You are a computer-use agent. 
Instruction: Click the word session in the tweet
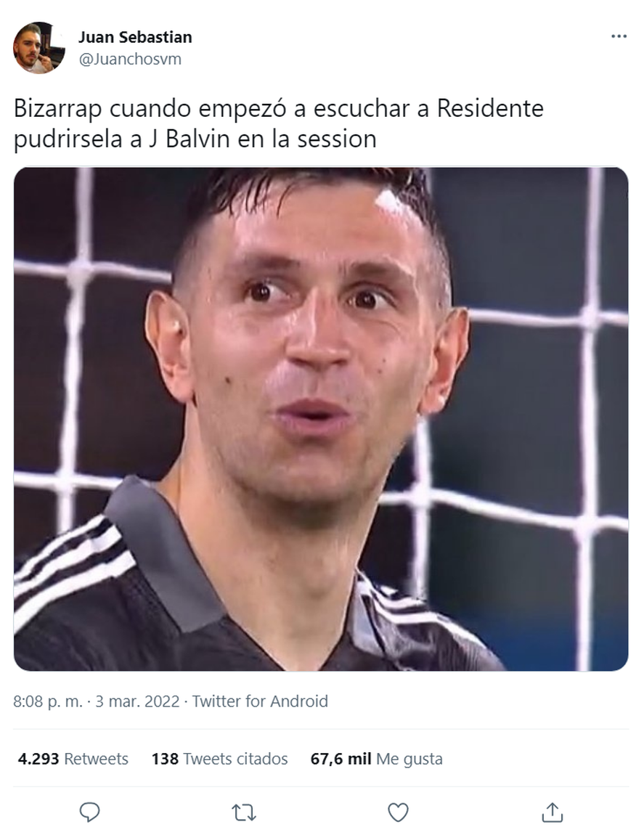(337, 139)
